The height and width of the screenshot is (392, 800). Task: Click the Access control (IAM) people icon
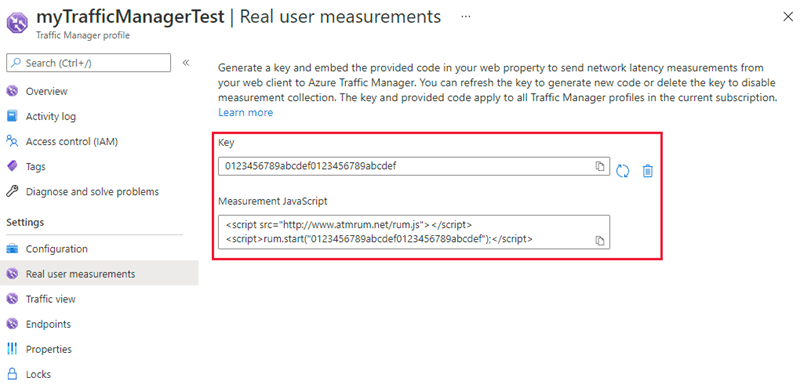point(12,141)
